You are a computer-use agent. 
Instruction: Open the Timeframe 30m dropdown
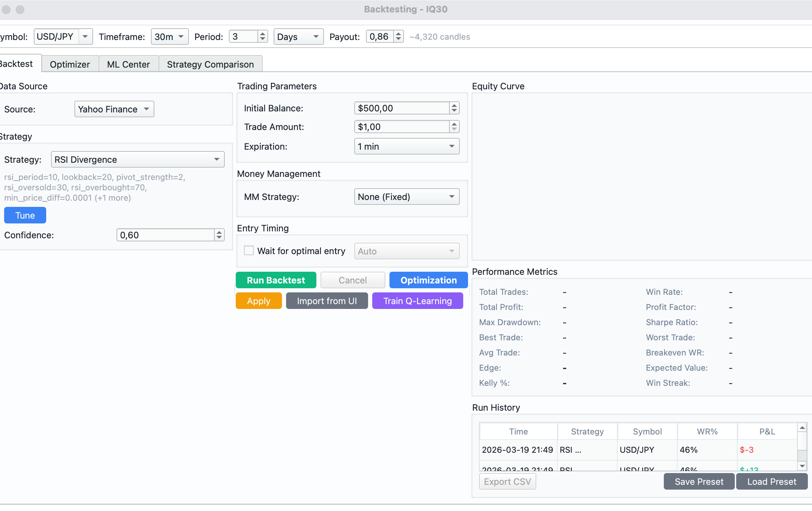click(170, 37)
